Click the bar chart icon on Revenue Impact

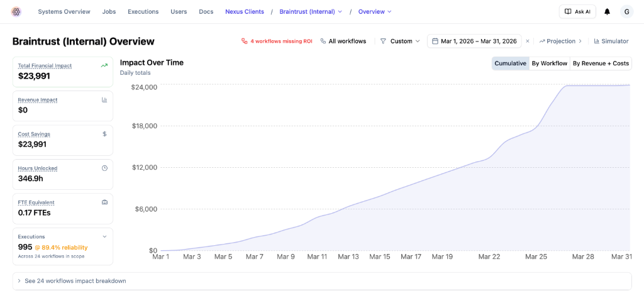click(104, 100)
